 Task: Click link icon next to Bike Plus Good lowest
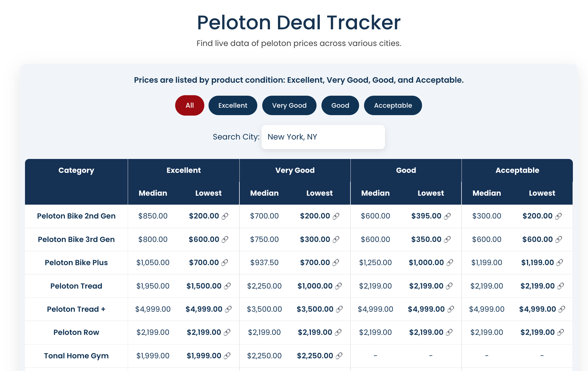coord(450,263)
